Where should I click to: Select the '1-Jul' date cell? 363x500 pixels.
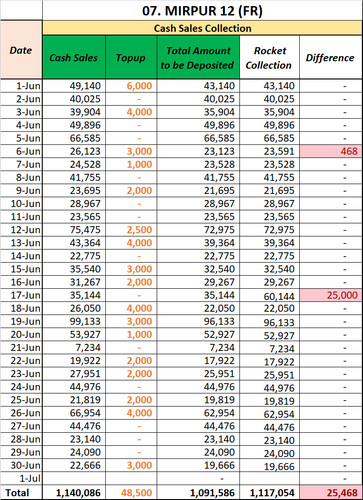[x=21, y=478]
